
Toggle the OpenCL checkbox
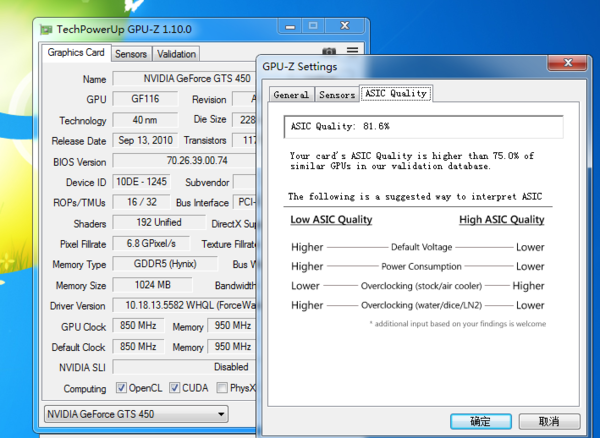121,388
